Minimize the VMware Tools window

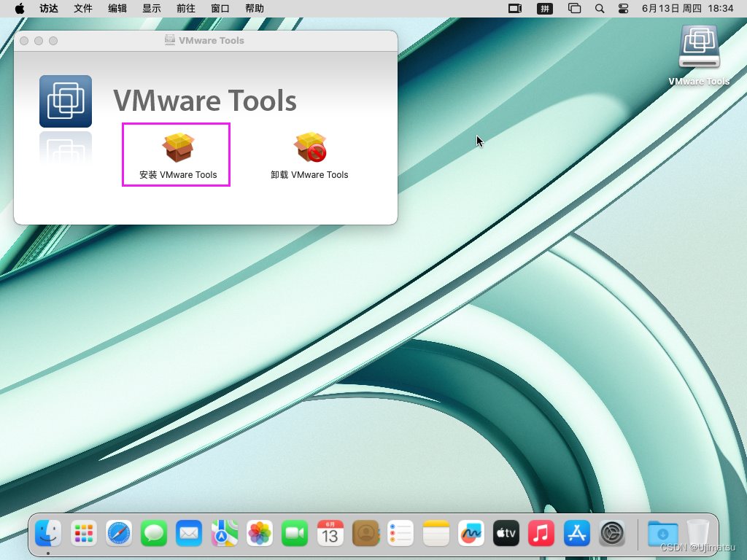click(x=39, y=41)
